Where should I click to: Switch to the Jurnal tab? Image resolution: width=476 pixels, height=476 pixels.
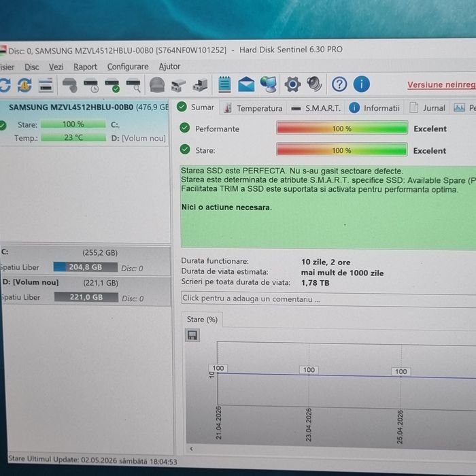427,107
